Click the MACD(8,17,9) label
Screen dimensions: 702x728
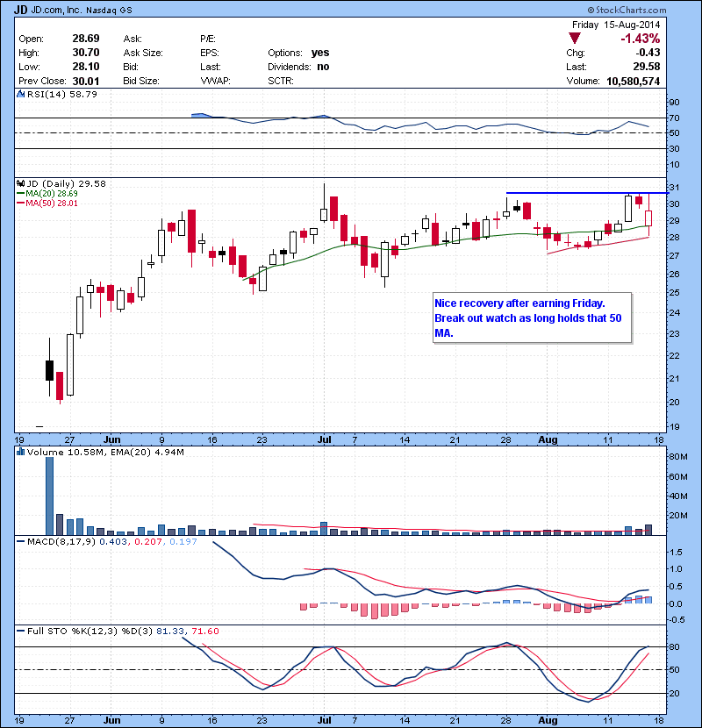click(x=61, y=542)
